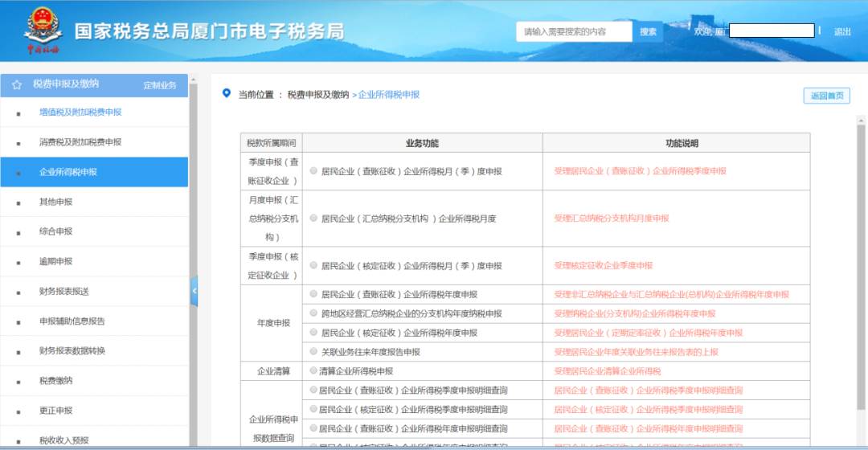Open 财务报表数据转换 menu item
Viewport: 868px width, 450px height.
(94, 351)
